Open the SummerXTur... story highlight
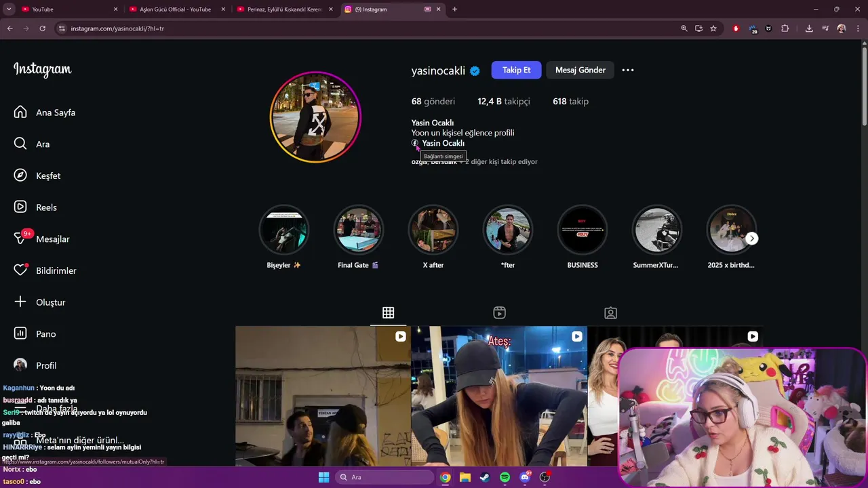 (656, 230)
